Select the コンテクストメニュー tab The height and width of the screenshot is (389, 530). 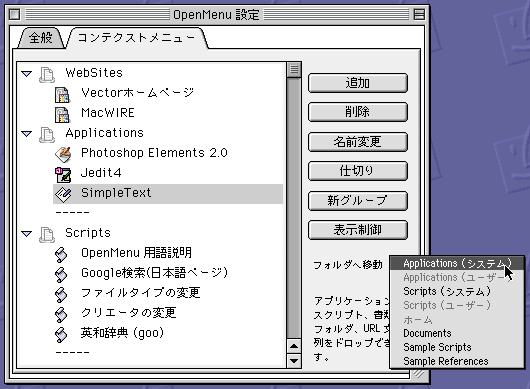137,38
